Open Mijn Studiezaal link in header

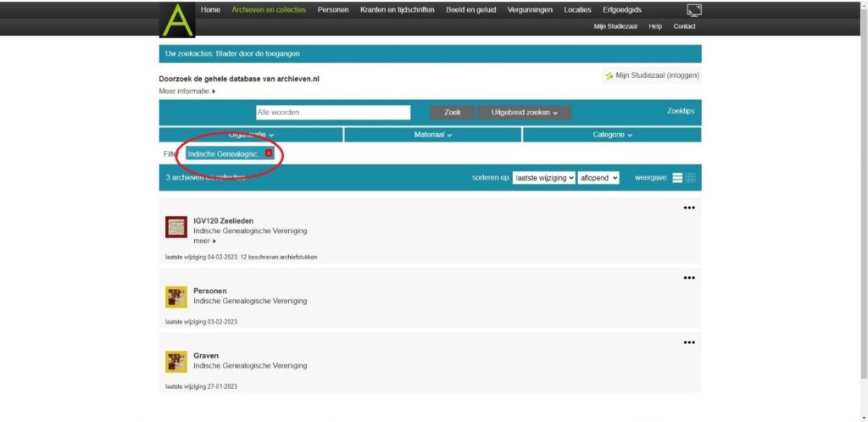(615, 26)
